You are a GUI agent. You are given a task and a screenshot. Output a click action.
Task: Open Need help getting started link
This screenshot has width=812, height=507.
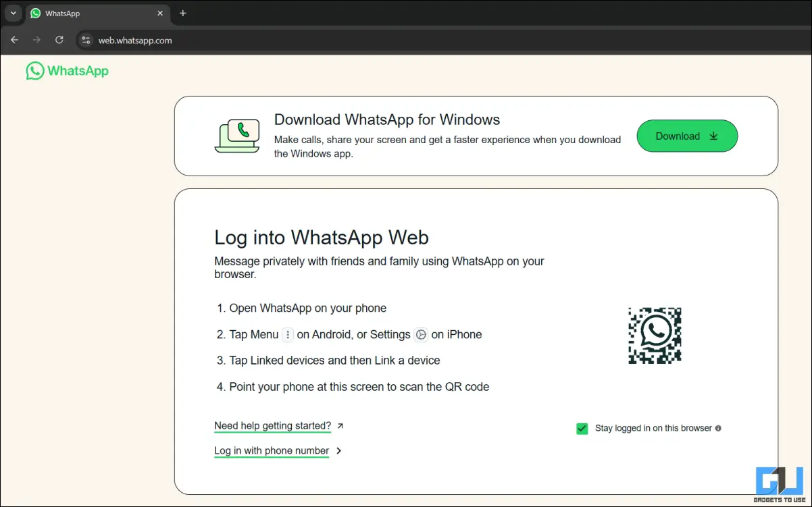[272, 426]
